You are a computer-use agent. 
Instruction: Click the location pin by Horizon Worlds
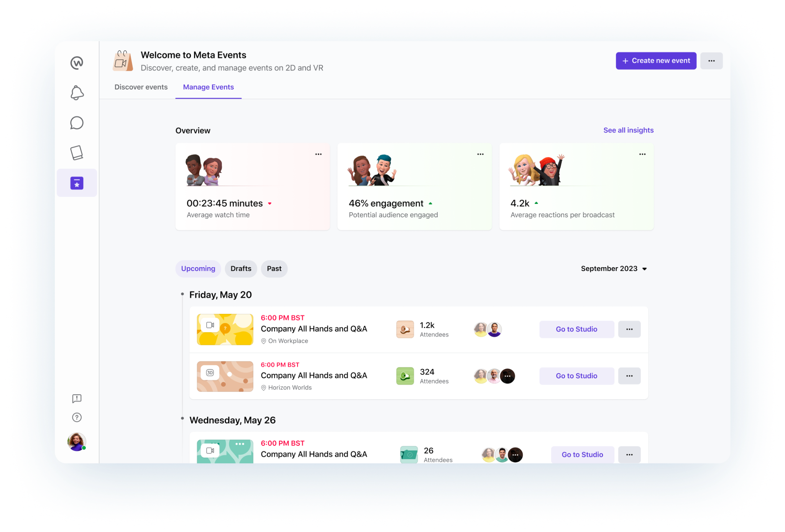pos(263,388)
